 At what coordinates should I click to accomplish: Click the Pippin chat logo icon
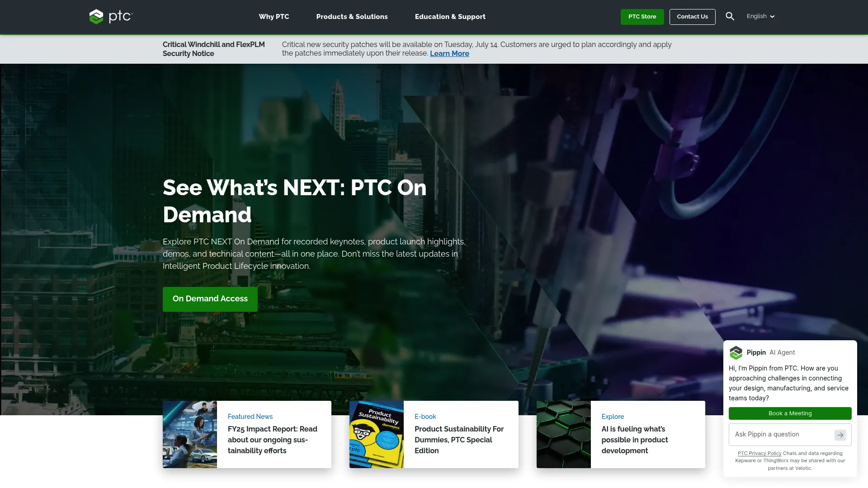pos(736,352)
